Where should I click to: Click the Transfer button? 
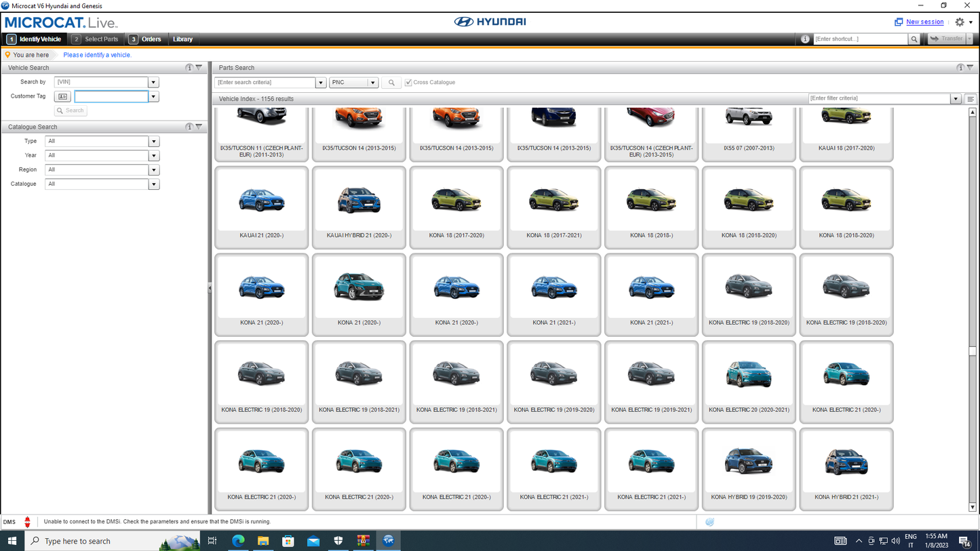[x=947, y=39]
